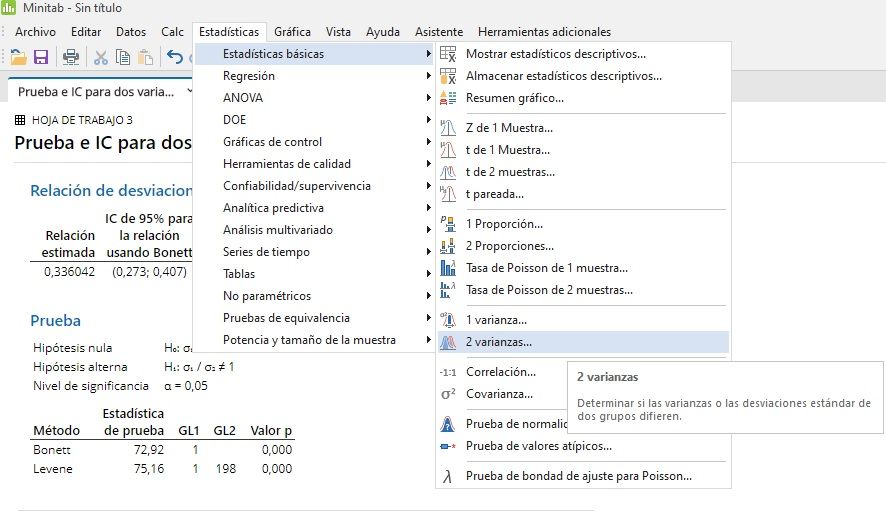The width and height of the screenshot is (886, 512).
Task: Click the Open folder toolbar icon
Action: coord(18,57)
